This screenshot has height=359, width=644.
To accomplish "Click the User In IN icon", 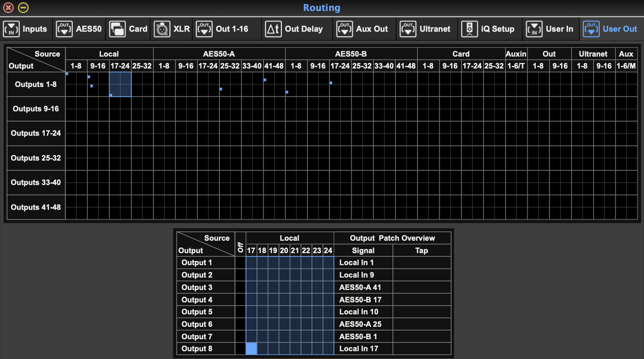I will point(534,29).
